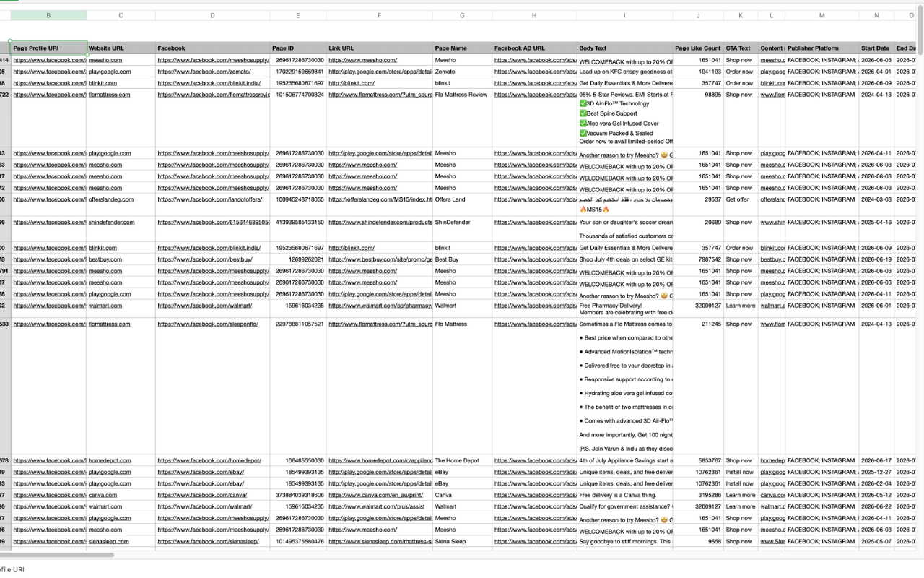Open the offerslandeg.com website link
The height and width of the screenshot is (578, 924).
click(111, 199)
